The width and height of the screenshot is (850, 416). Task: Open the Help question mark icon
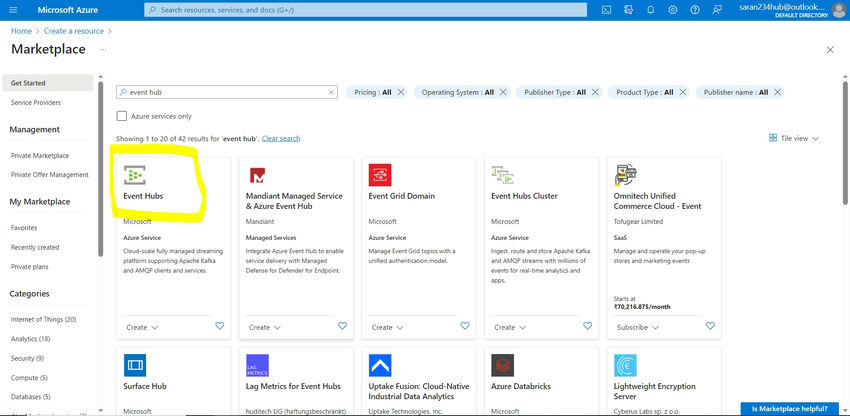click(x=696, y=10)
